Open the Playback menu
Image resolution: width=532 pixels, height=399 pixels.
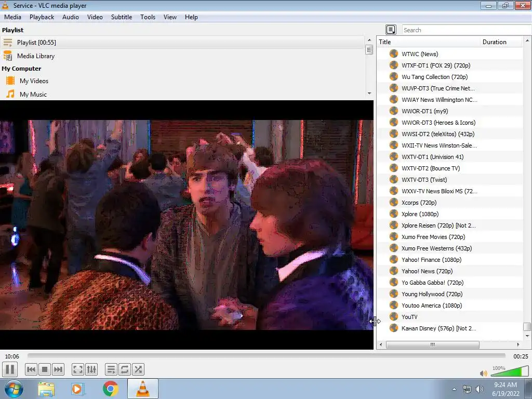point(42,17)
